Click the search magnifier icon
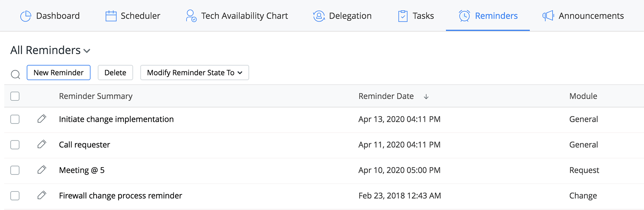The height and width of the screenshot is (210, 644). point(16,74)
